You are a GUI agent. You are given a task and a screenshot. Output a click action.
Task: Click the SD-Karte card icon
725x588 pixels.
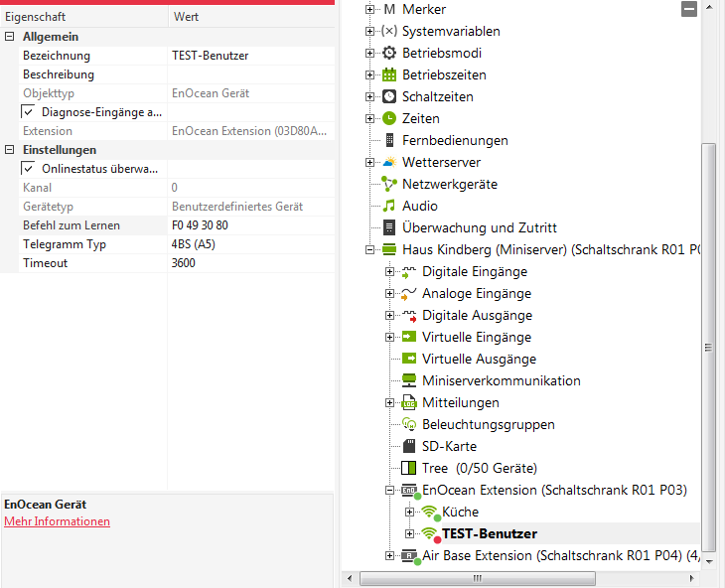(x=409, y=446)
